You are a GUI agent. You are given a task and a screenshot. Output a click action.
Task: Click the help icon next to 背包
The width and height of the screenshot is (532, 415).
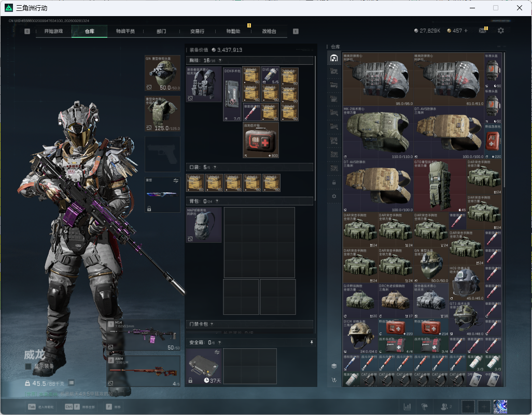pyautogui.click(x=217, y=201)
